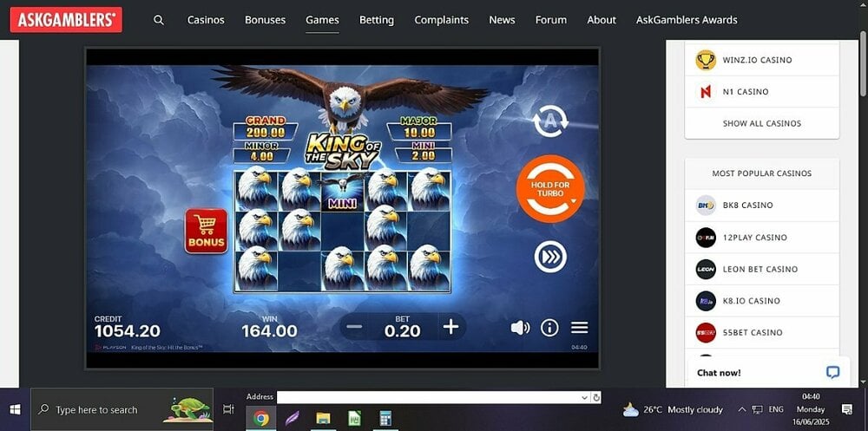This screenshot has height=431, width=868.
Task: Click the 55Bet Casino logo icon
Action: [706, 332]
